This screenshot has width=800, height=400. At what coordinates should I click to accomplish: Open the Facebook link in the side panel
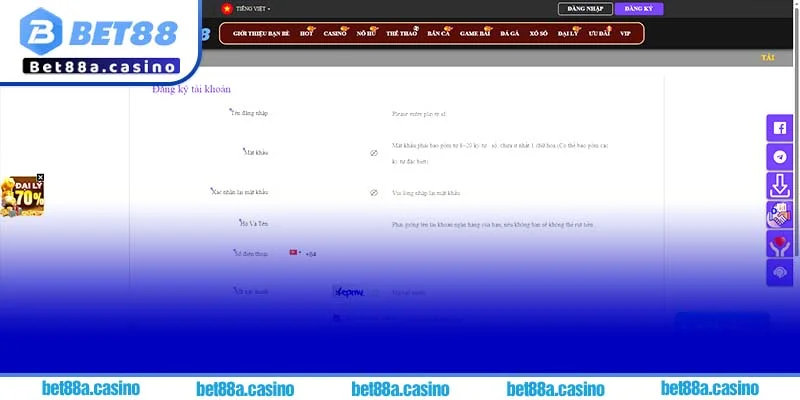pos(780,128)
